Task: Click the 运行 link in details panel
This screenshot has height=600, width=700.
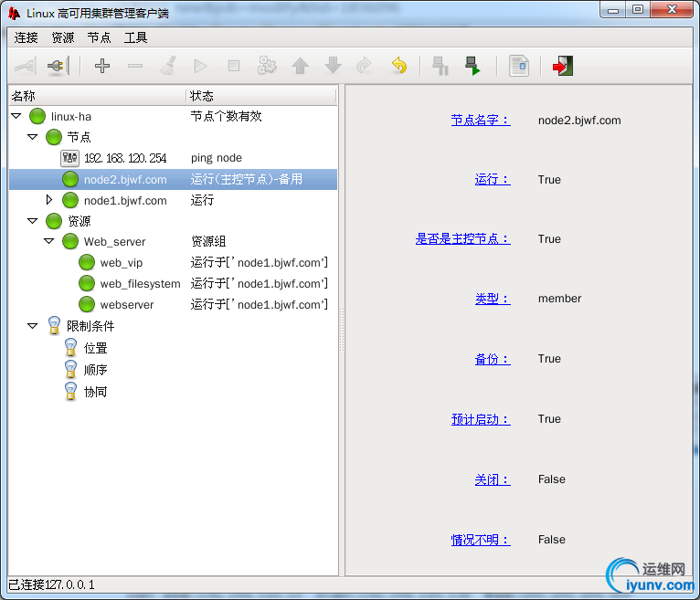Action: pos(493,179)
